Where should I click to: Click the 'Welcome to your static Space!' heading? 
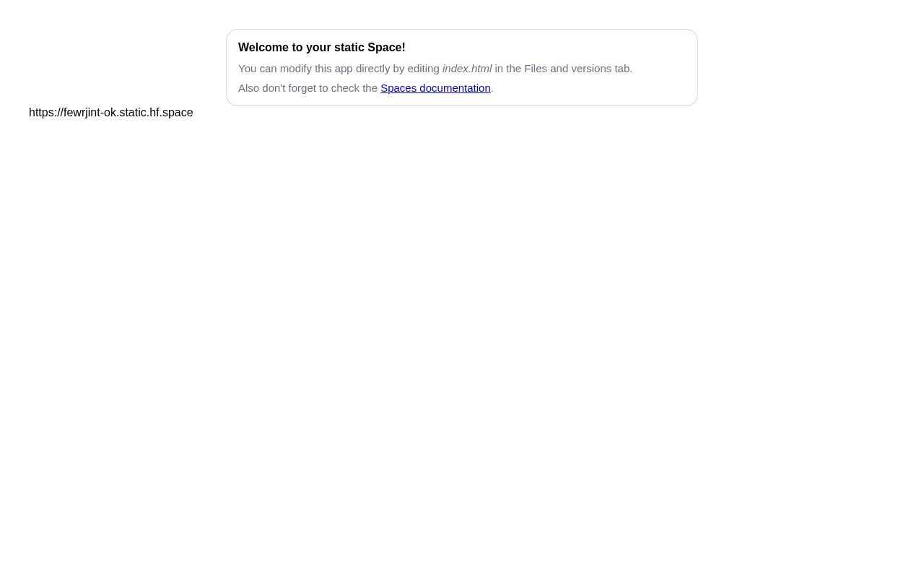(x=322, y=48)
